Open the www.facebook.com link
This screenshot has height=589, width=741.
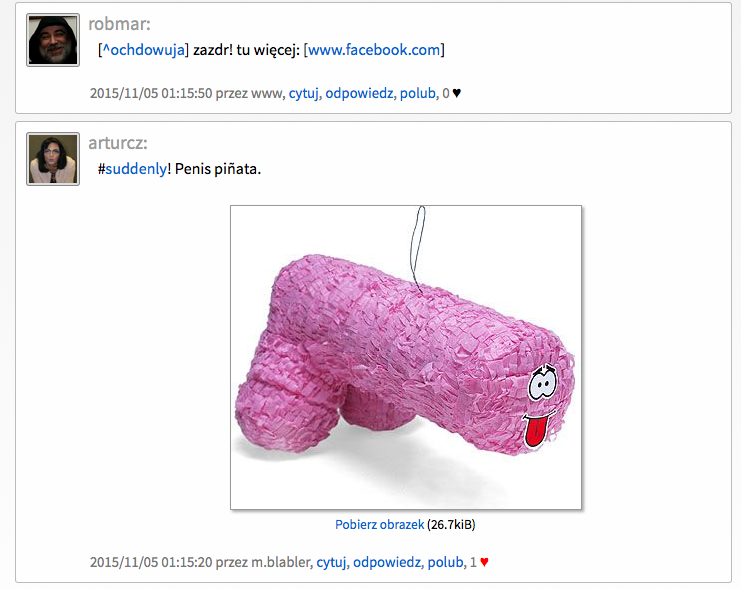(x=374, y=50)
